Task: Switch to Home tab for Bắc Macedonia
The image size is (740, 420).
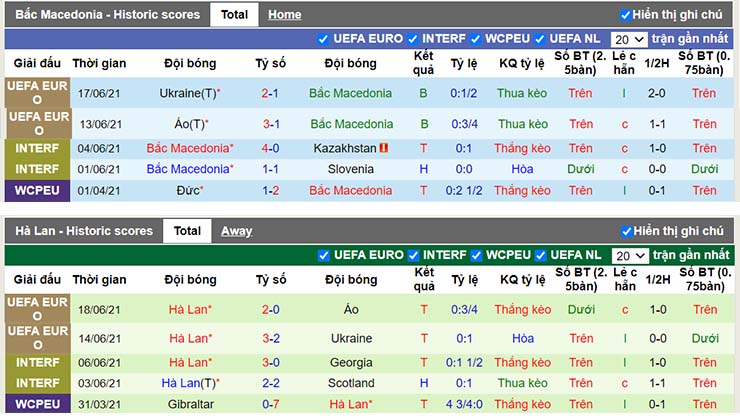Action: coord(285,15)
